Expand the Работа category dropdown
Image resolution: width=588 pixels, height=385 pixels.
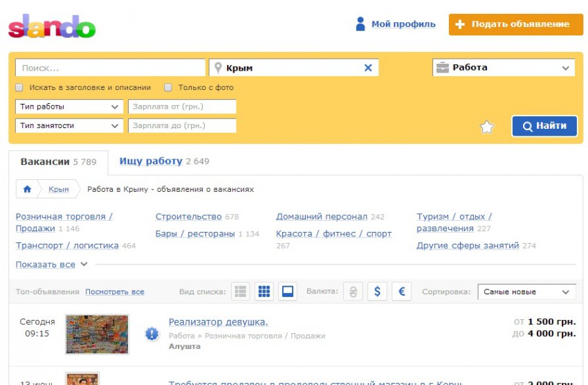coord(504,68)
